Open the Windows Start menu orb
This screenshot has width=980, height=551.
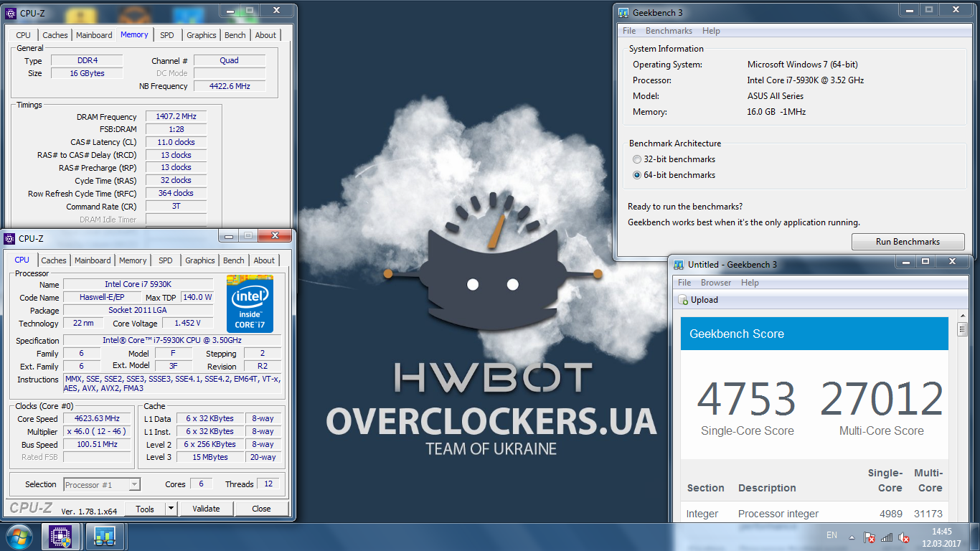coord(19,537)
